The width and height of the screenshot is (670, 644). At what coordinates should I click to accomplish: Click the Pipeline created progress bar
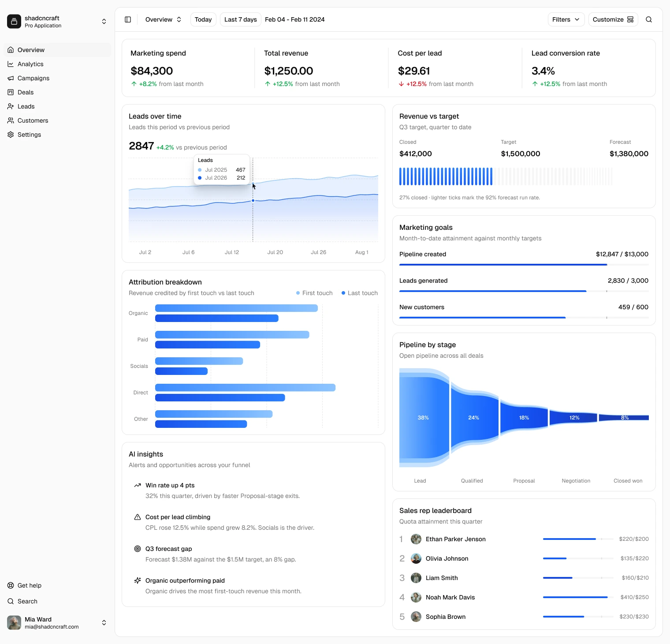[x=524, y=265]
